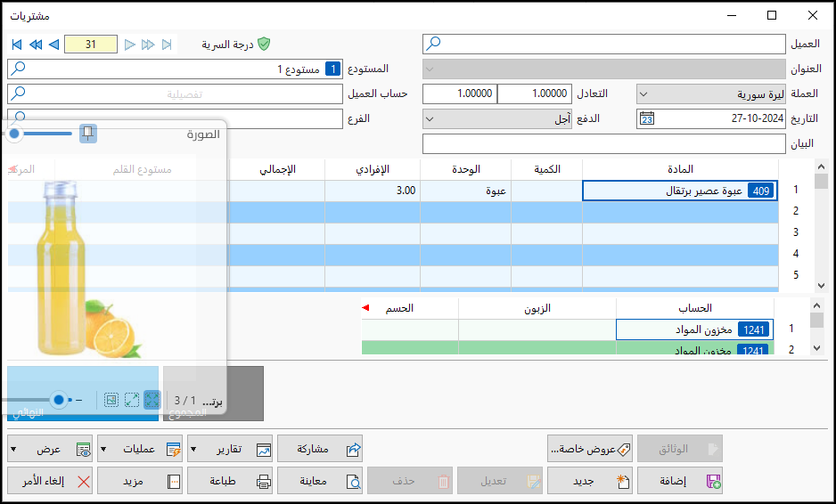Click the first التعادل exchange rate field
Viewport: 836px width, 504px height.
[x=535, y=93]
